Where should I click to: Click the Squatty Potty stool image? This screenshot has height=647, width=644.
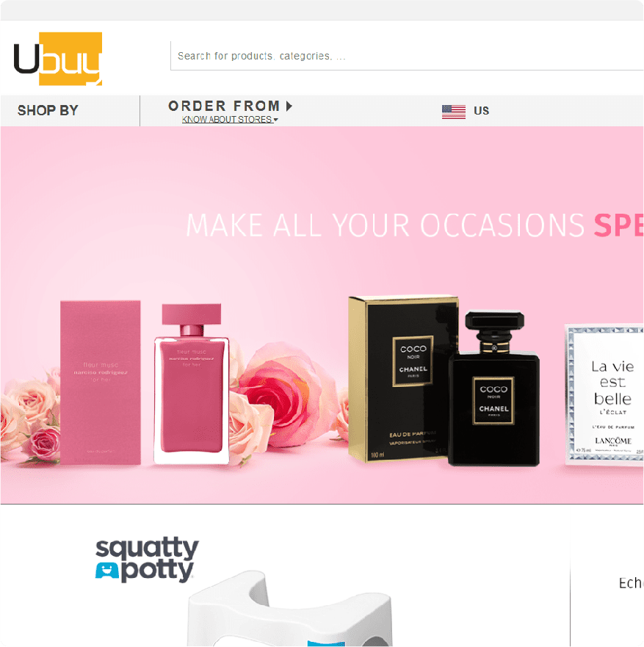point(289,609)
